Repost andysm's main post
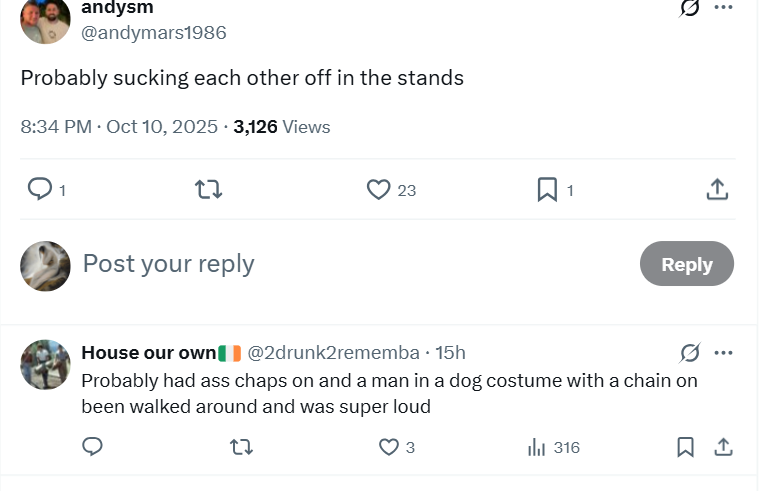Image resolution: width=764 pixels, height=491 pixels. click(x=208, y=189)
